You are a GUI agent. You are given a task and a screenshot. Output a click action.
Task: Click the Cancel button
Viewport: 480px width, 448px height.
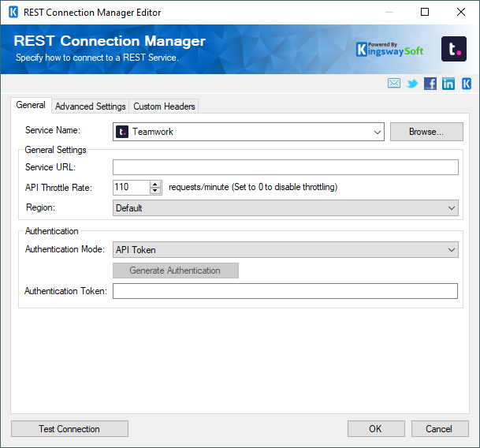[x=440, y=429]
